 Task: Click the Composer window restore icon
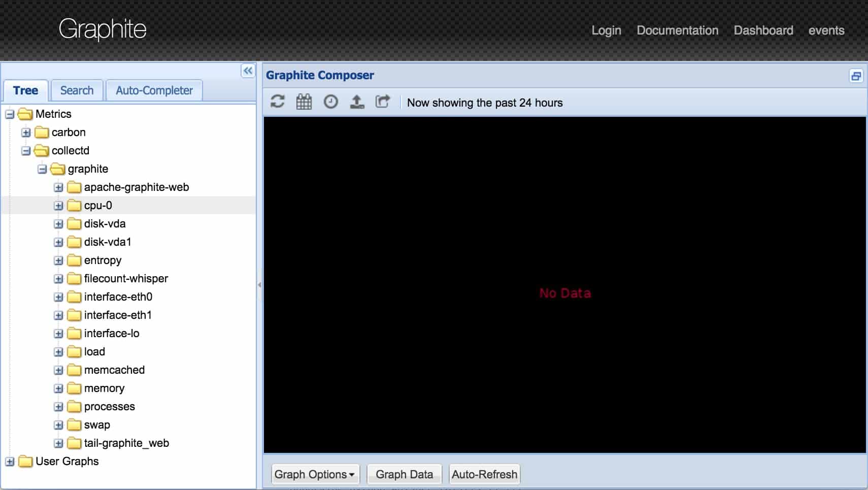[856, 76]
